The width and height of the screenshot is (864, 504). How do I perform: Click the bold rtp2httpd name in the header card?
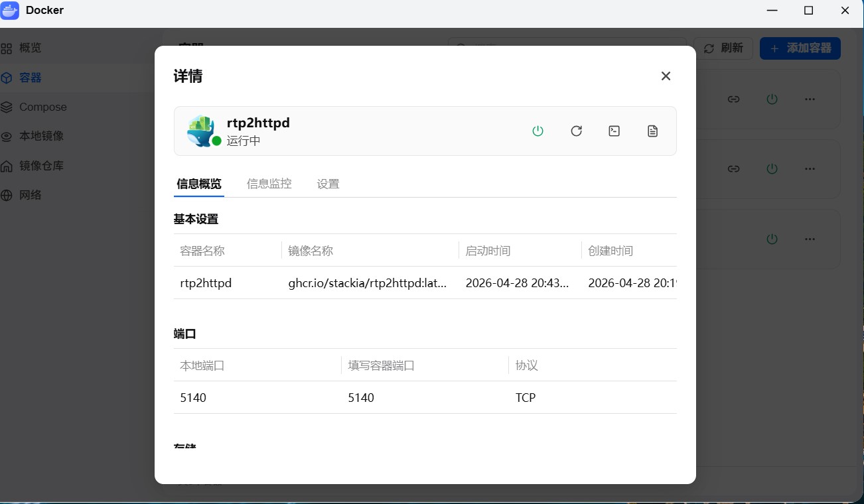pos(258,123)
